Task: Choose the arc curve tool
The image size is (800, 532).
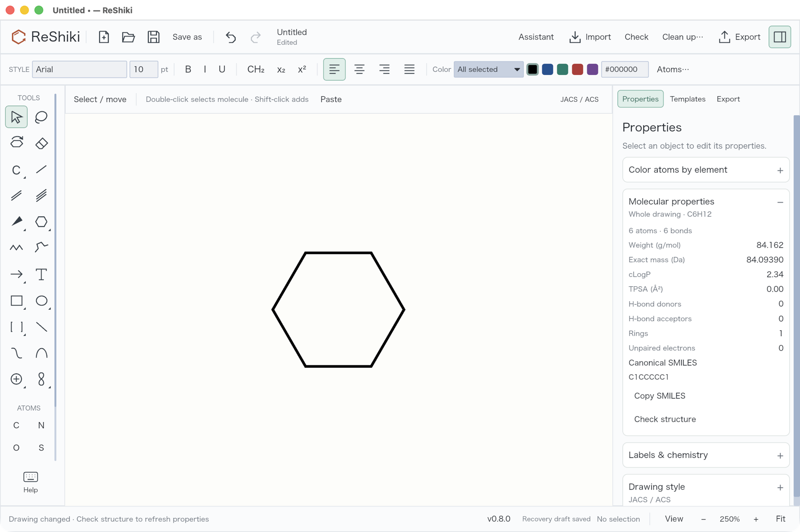Action: point(41,353)
